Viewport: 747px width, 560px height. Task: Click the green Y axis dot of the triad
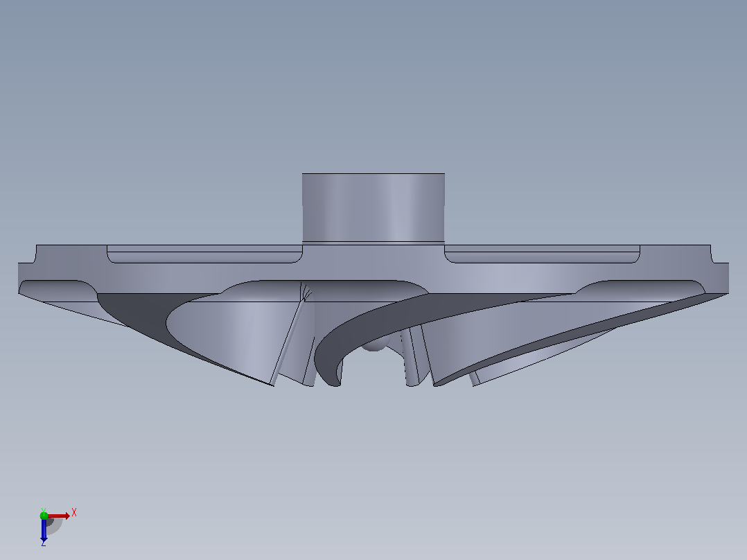click(x=44, y=515)
